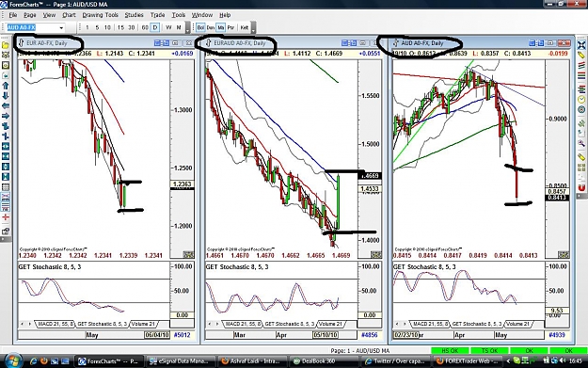Viewport: 588px width, 368px height.
Task: Click the HS OK status indicator
Action: 450,350
